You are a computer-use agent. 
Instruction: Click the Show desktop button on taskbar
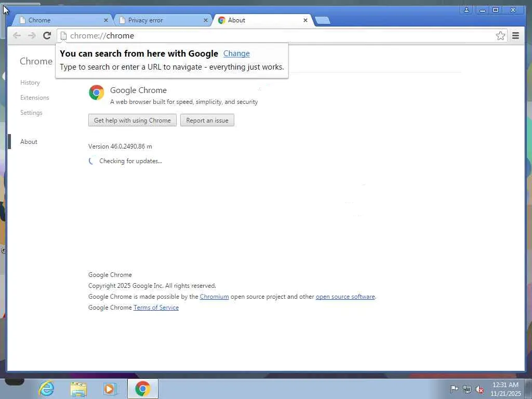(528, 389)
